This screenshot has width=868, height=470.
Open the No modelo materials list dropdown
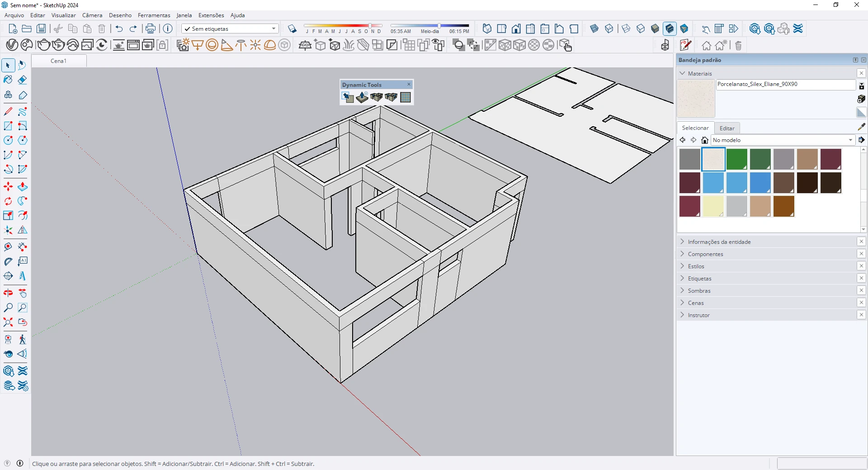pyautogui.click(x=783, y=140)
